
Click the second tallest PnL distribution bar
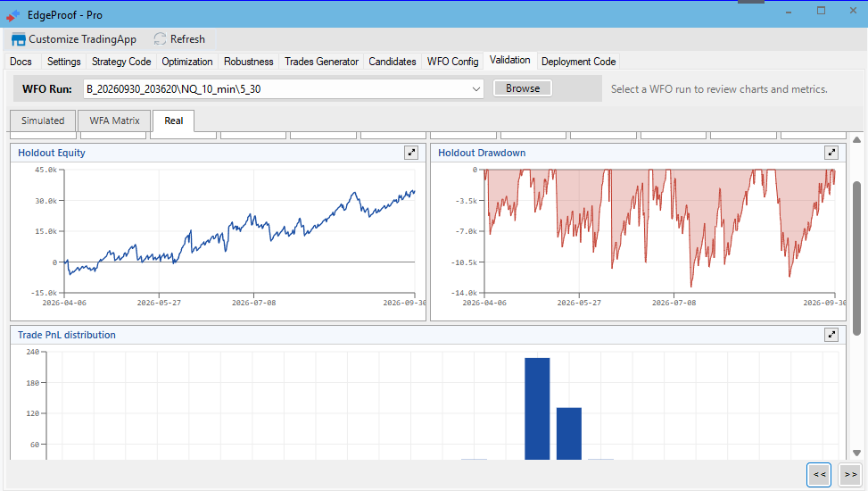point(568,433)
